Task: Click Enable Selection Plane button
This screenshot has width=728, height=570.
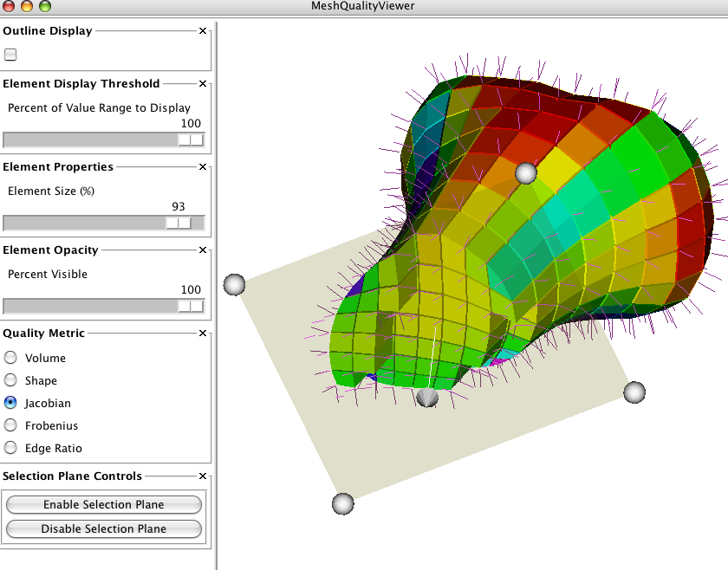Action: point(104,504)
